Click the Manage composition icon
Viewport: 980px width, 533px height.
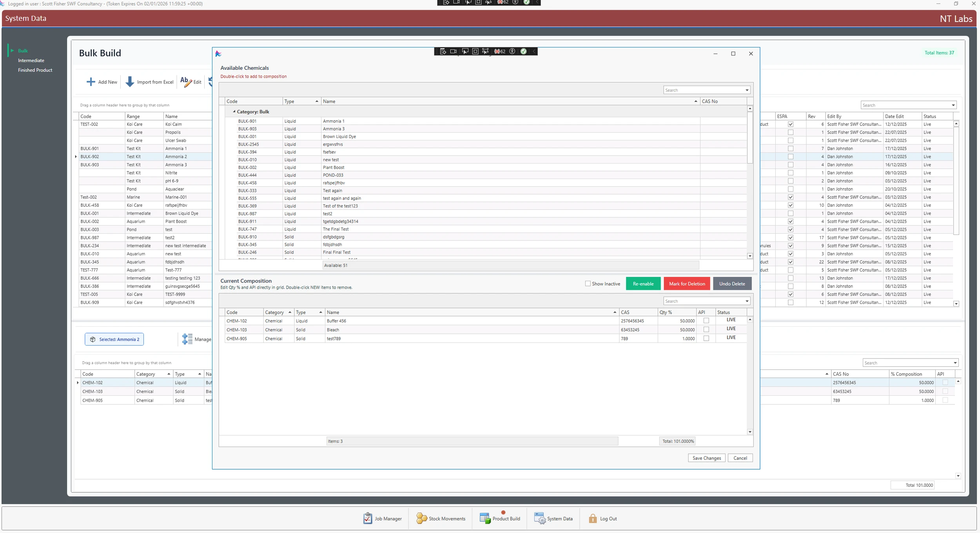pos(187,339)
